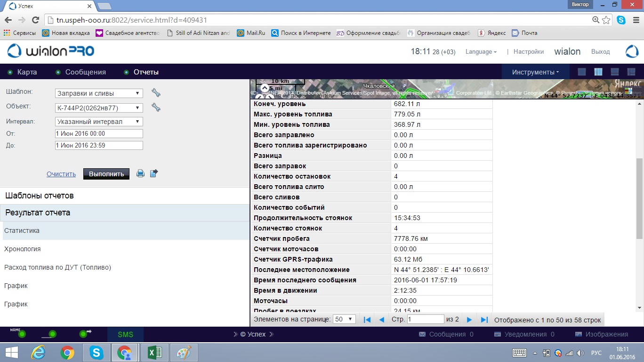This screenshot has width=644, height=362.
Task: Switch to the Карта tab
Action: (x=27, y=72)
